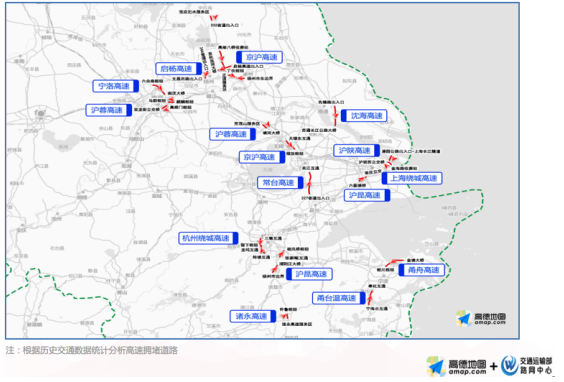Click the footnote text starting with 注
The width and height of the screenshot is (564, 382).
(x=92, y=350)
